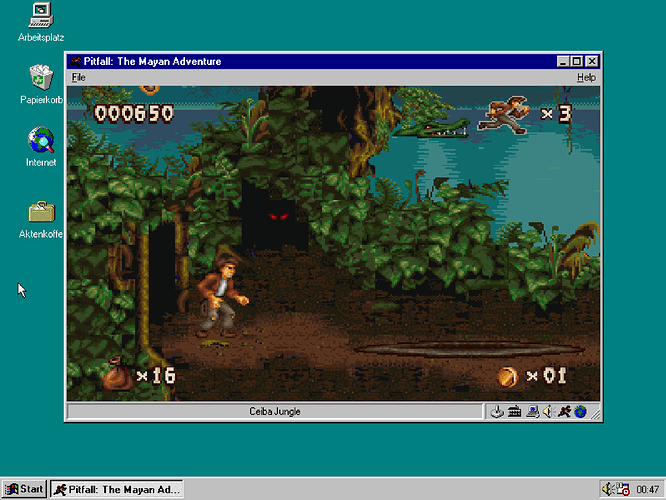Minimize the Pitfall window
Image resolution: width=666 pixels, height=500 pixels.
tap(563, 62)
